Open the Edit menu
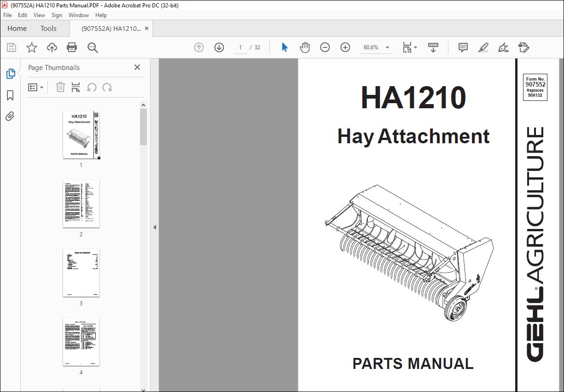Viewport: 564px width, 392px height. pyautogui.click(x=23, y=15)
